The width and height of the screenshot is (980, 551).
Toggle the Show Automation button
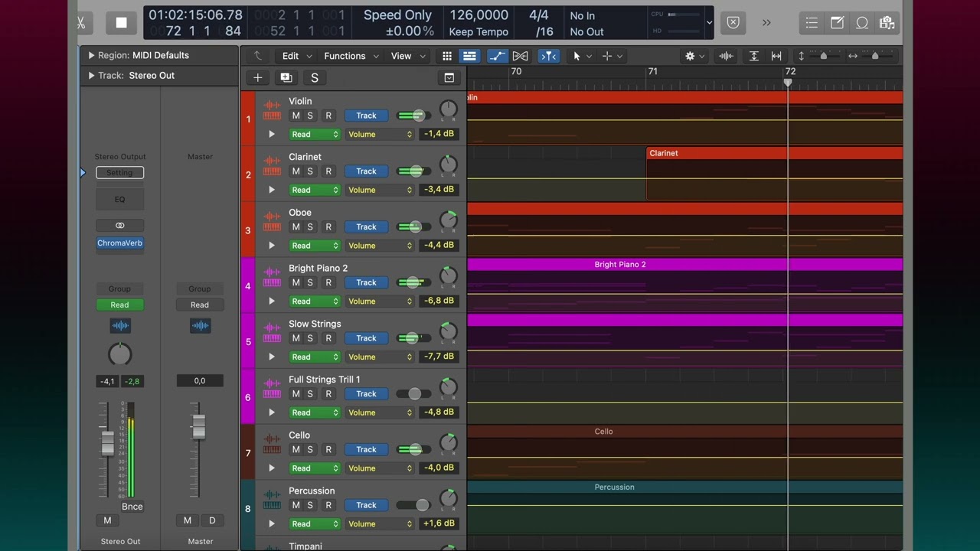coord(497,56)
